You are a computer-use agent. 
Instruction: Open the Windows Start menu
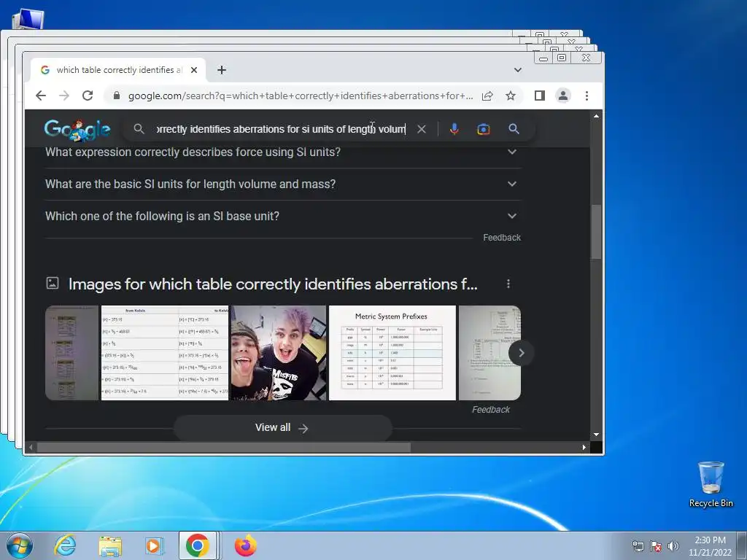click(20, 545)
